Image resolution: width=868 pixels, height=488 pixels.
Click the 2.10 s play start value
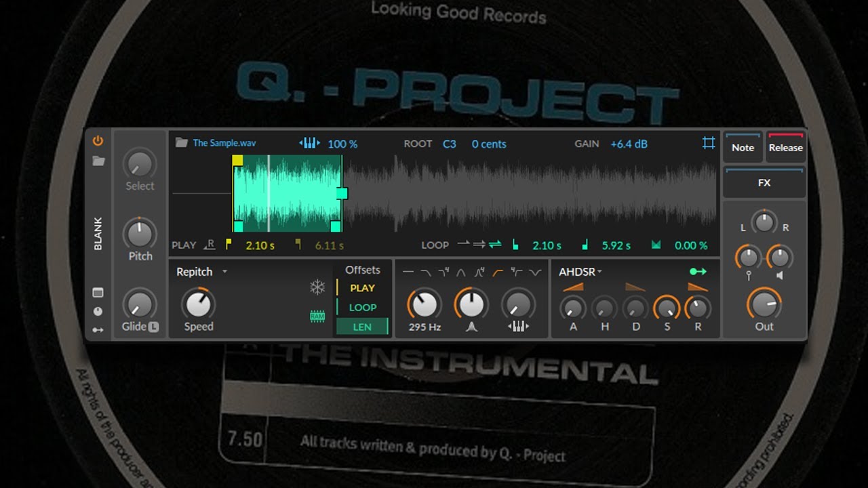click(x=260, y=245)
